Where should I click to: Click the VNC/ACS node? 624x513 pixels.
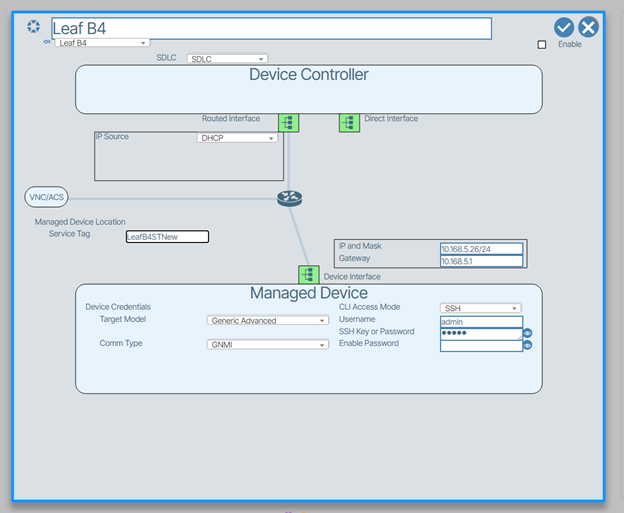coord(46,198)
